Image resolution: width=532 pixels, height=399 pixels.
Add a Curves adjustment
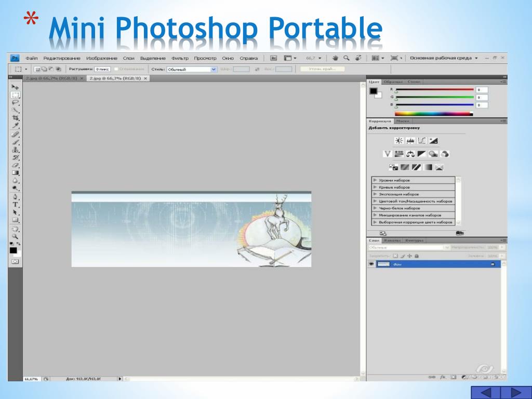point(422,140)
